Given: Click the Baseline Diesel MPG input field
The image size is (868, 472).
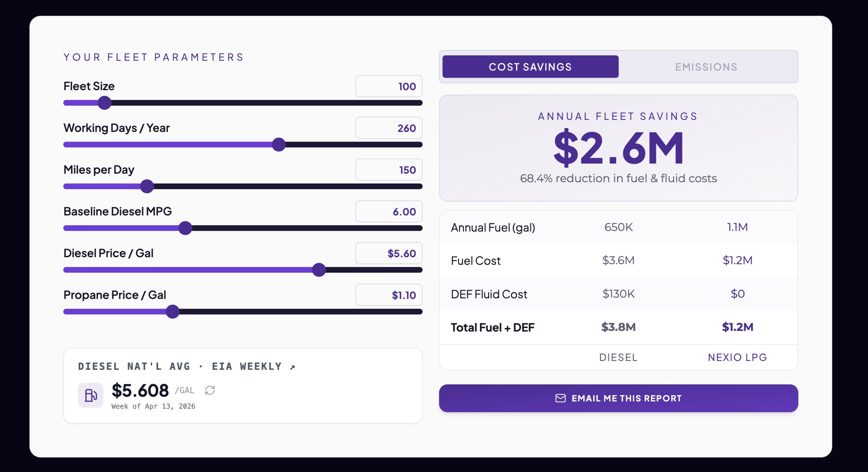Looking at the screenshot, I should point(389,211).
